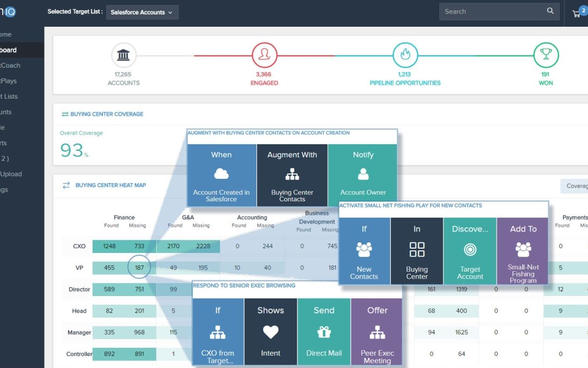
Task: Click the Buying Center Coverage arrows icon
Action: [x=65, y=114]
